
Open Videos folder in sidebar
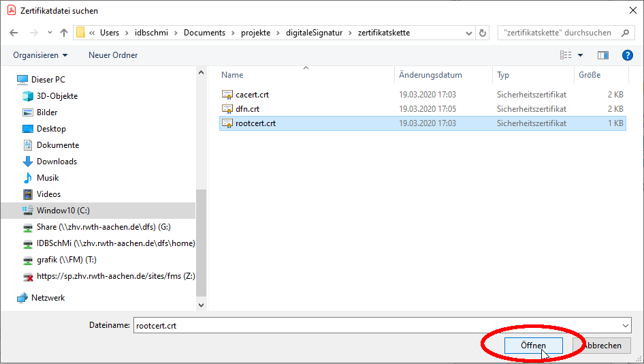pos(48,194)
